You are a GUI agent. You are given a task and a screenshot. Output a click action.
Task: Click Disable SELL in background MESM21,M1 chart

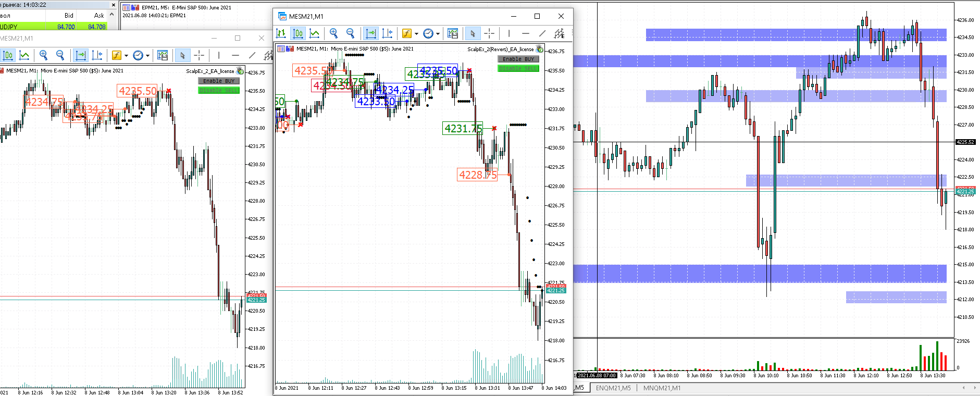219,90
